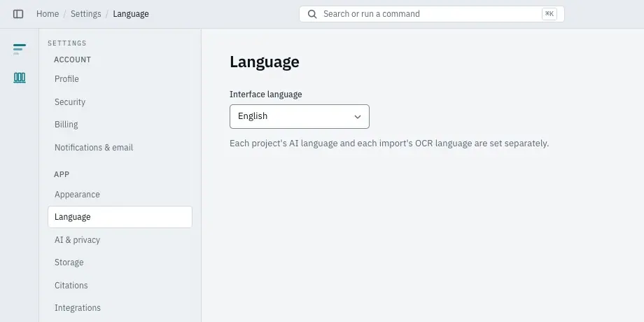Go to Settings breadcrumb
The image size is (644, 322).
(x=86, y=14)
